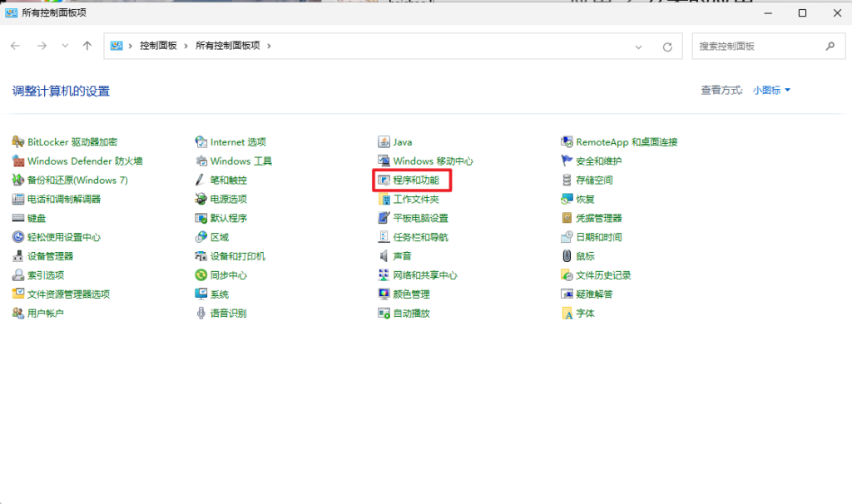Open the 声音 sound settings
Image resolution: width=852 pixels, height=504 pixels.
click(x=399, y=255)
